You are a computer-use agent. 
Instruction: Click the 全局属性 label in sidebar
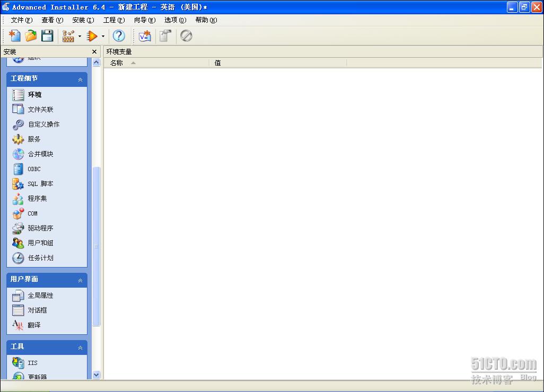point(41,295)
